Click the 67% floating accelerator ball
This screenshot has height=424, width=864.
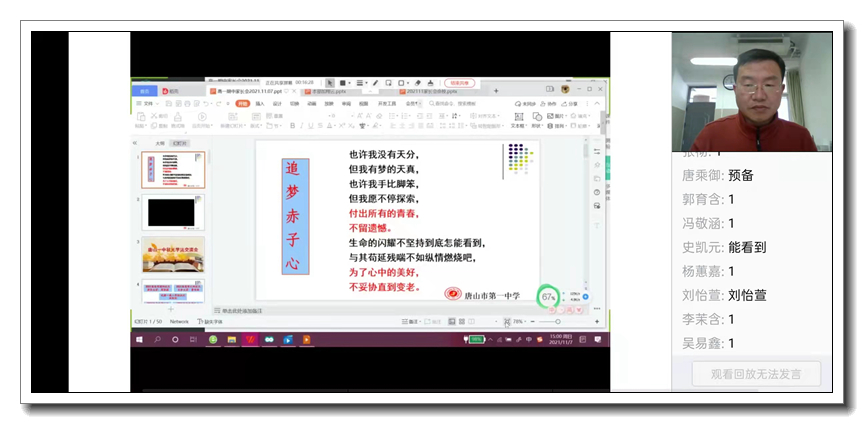tap(548, 297)
